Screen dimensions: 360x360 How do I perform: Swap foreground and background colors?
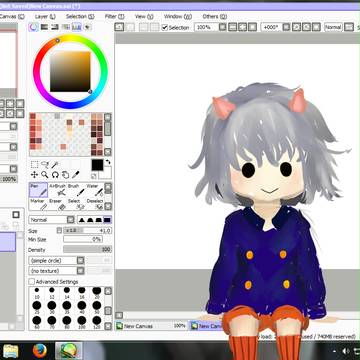pos(108,162)
